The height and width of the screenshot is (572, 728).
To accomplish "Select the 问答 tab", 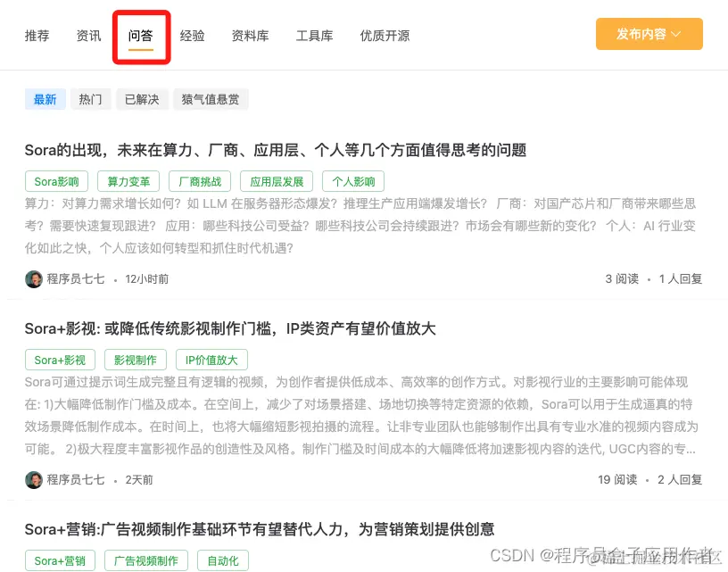I will click(x=141, y=36).
